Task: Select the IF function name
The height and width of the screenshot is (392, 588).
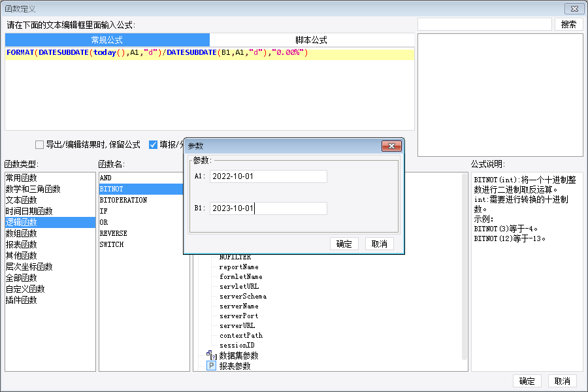Action: tap(141, 211)
